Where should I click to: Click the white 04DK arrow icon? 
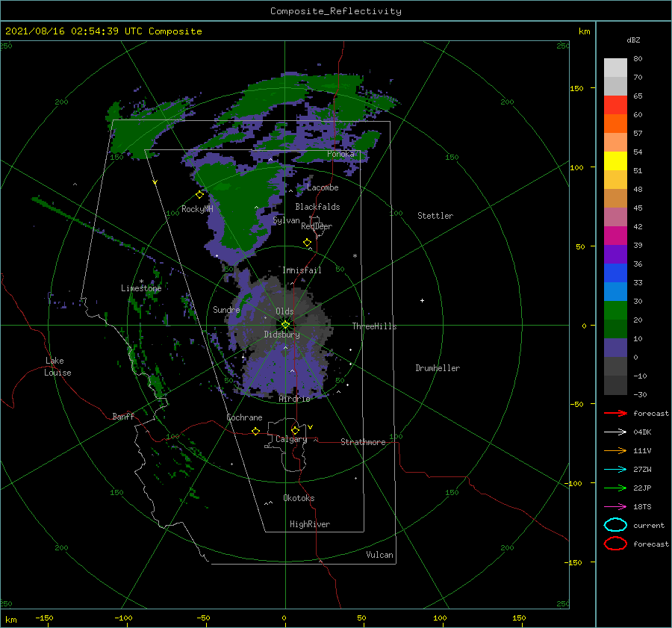(615, 432)
